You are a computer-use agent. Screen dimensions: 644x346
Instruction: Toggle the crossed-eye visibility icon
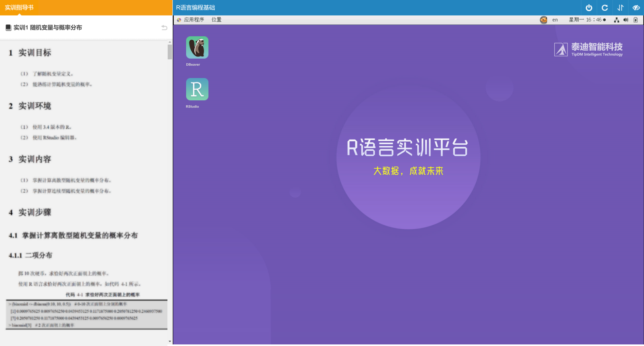tap(636, 8)
